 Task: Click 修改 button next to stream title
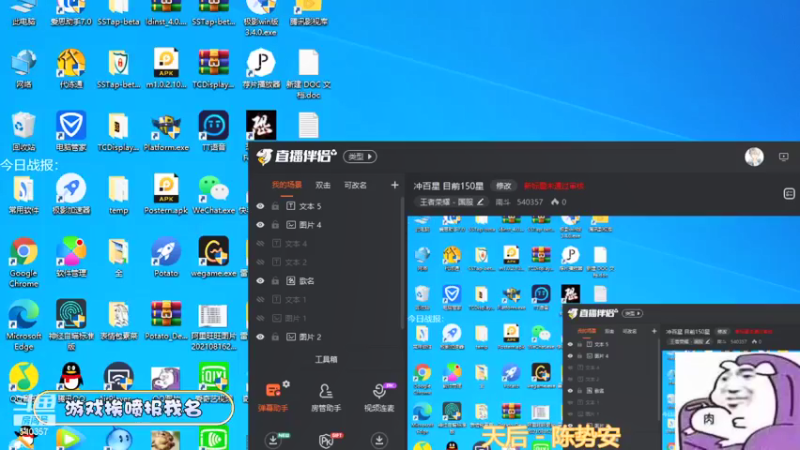click(x=504, y=186)
